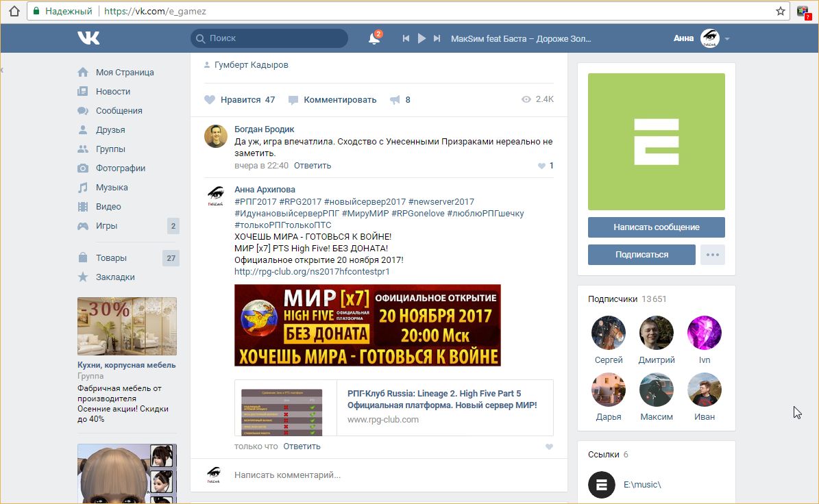
Task: Open Анна Архипова name link
Action: (265, 190)
